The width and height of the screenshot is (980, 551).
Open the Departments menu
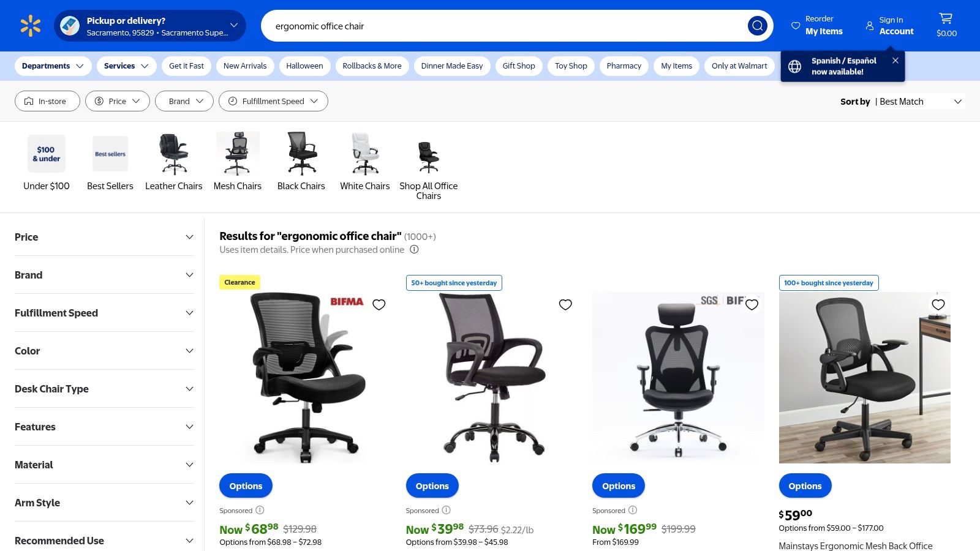[x=53, y=66]
